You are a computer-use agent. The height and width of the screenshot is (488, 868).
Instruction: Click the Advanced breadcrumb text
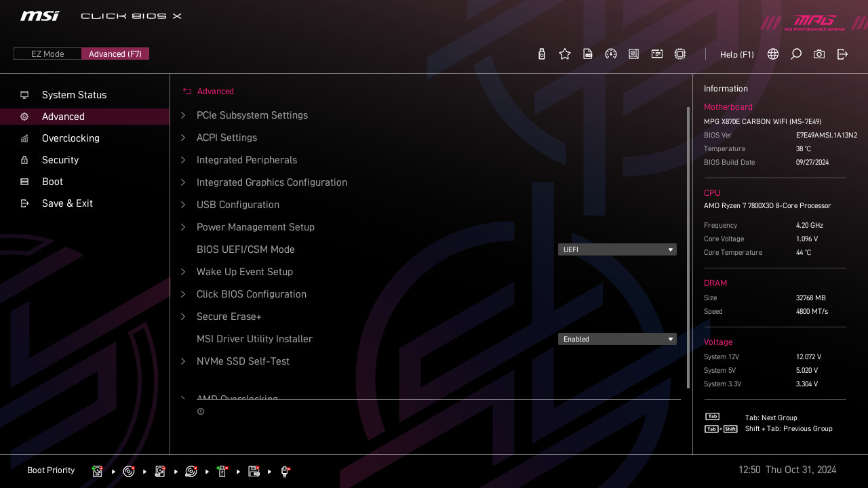click(x=215, y=91)
